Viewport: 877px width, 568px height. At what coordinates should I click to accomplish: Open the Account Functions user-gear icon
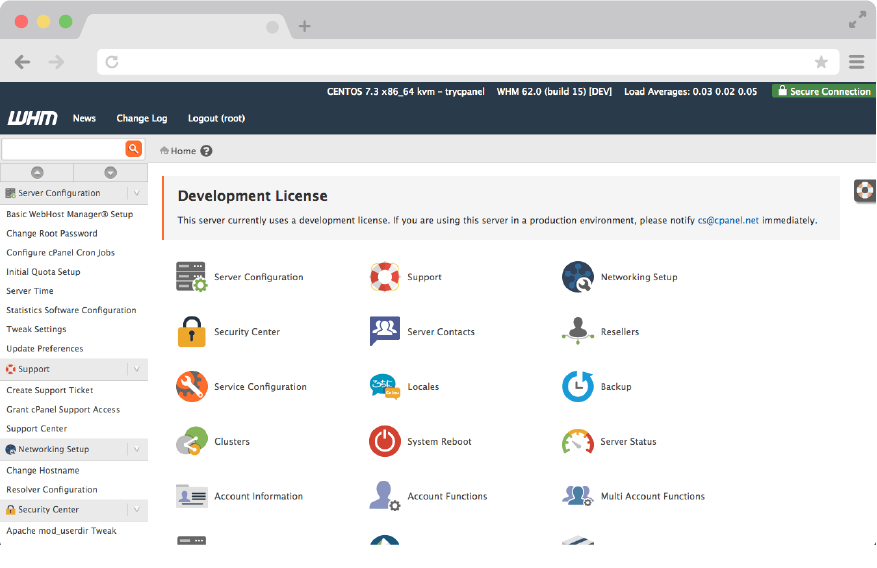385,496
